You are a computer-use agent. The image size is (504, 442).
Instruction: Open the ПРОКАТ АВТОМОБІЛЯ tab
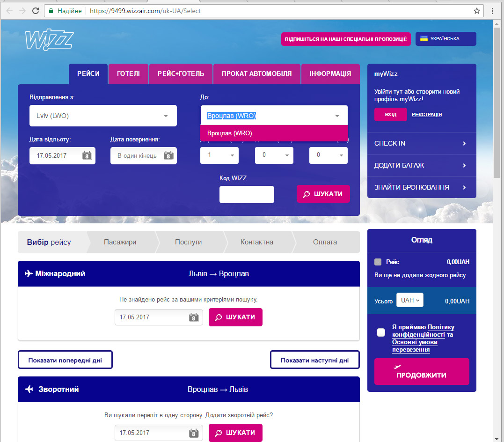coord(257,74)
